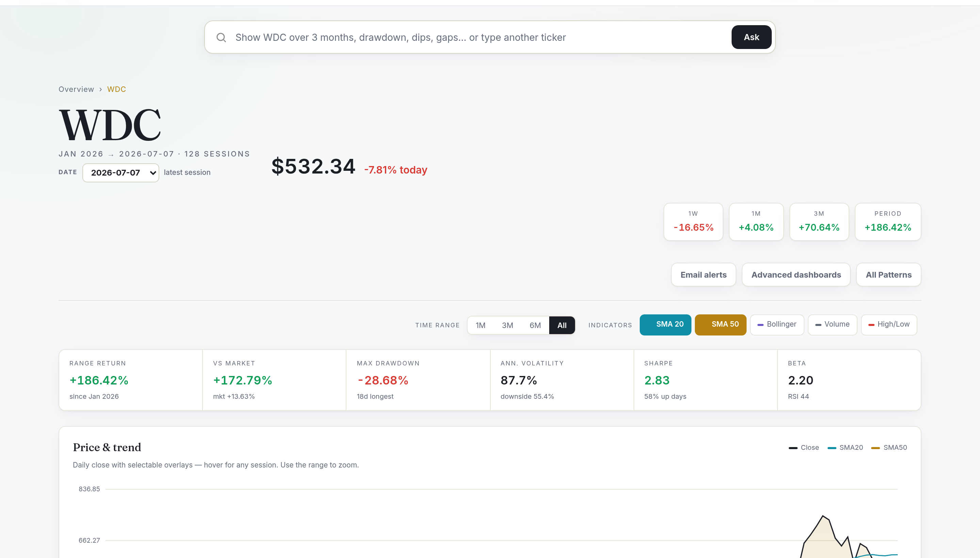The height and width of the screenshot is (558, 980).
Task: Click the Max Drawdown -28.68% value
Action: [382, 380]
